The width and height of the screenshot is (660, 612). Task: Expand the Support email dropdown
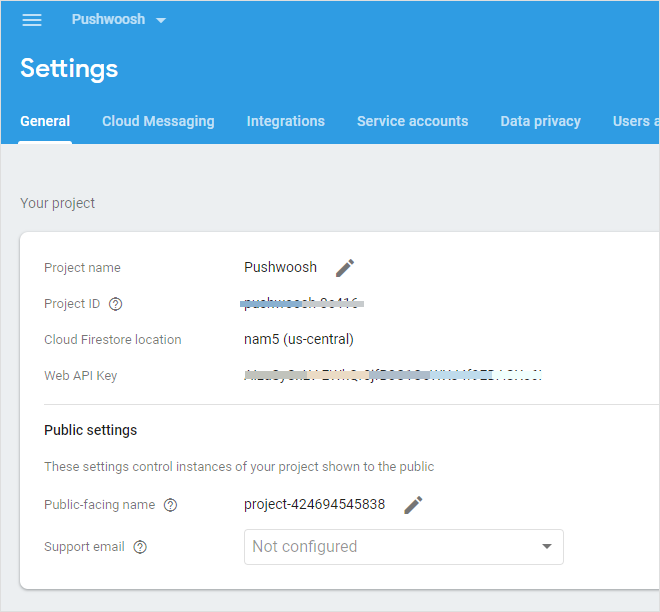coord(403,547)
